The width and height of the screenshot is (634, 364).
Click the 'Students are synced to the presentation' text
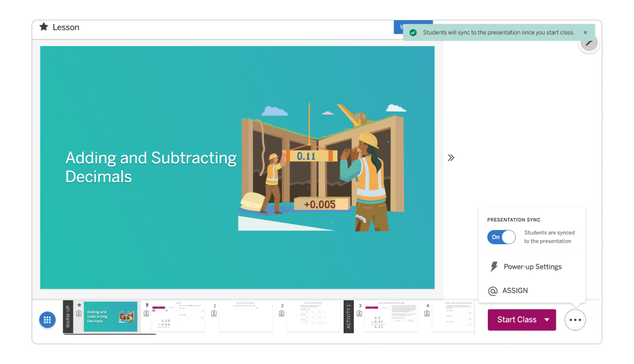[549, 237]
